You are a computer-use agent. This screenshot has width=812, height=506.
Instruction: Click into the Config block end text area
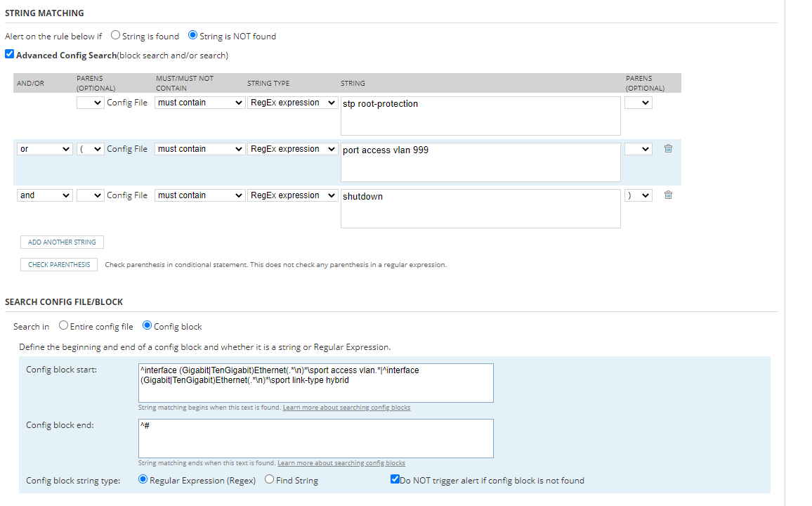316,438
